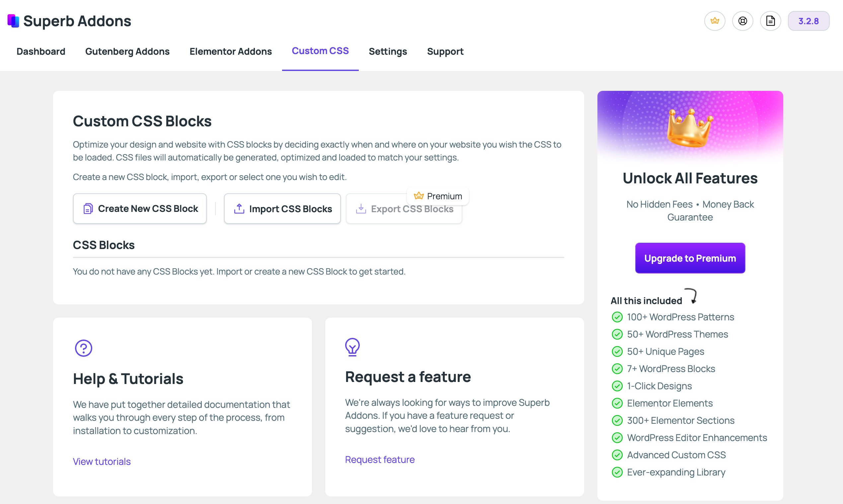Open the Gutenberg Addons tab
Viewport: 843px width, 504px height.
(127, 51)
